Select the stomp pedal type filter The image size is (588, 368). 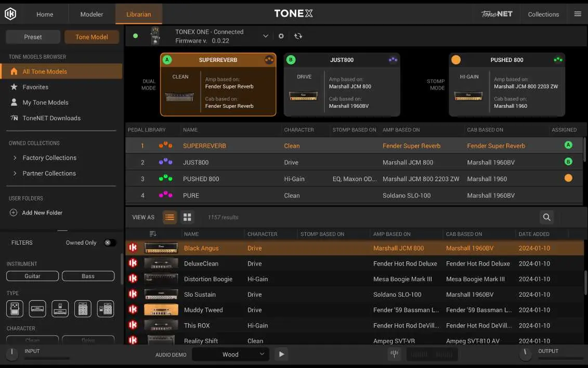click(x=15, y=309)
